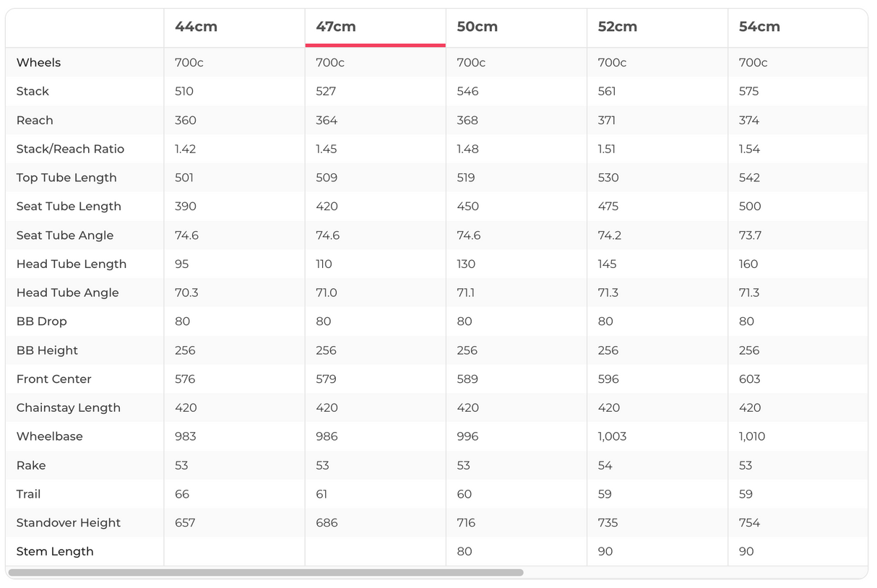Screen dimensions: 877x588
Task: Select the 50cm size column header
Action: click(x=477, y=27)
